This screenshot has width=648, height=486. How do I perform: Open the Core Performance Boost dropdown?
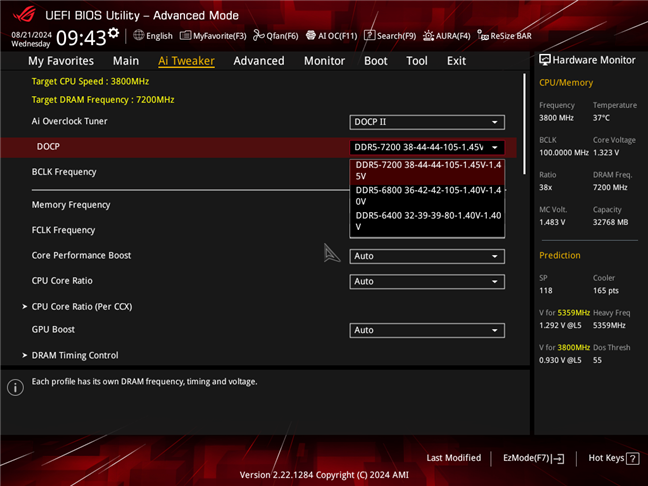[x=427, y=256]
